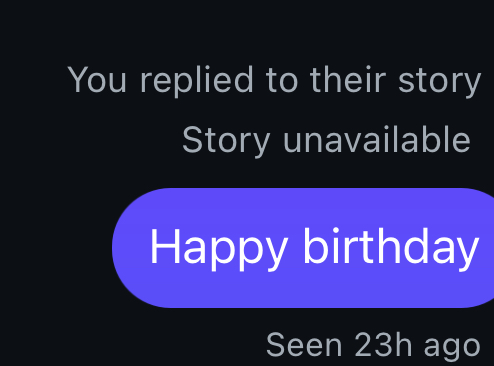Select the 'Story unavailable' label
The height and width of the screenshot is (366, 494).
click(326, 140)
